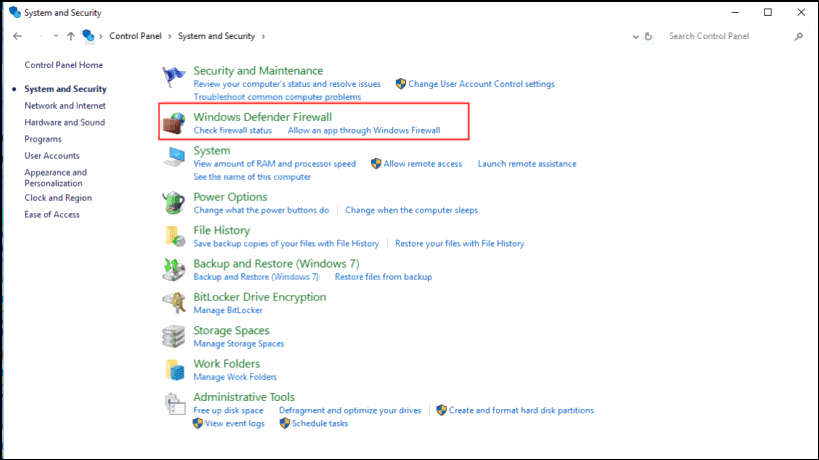This screenshot has width=819, height=460.
Task: Open Network and Internet category
Action: point(65,105)
